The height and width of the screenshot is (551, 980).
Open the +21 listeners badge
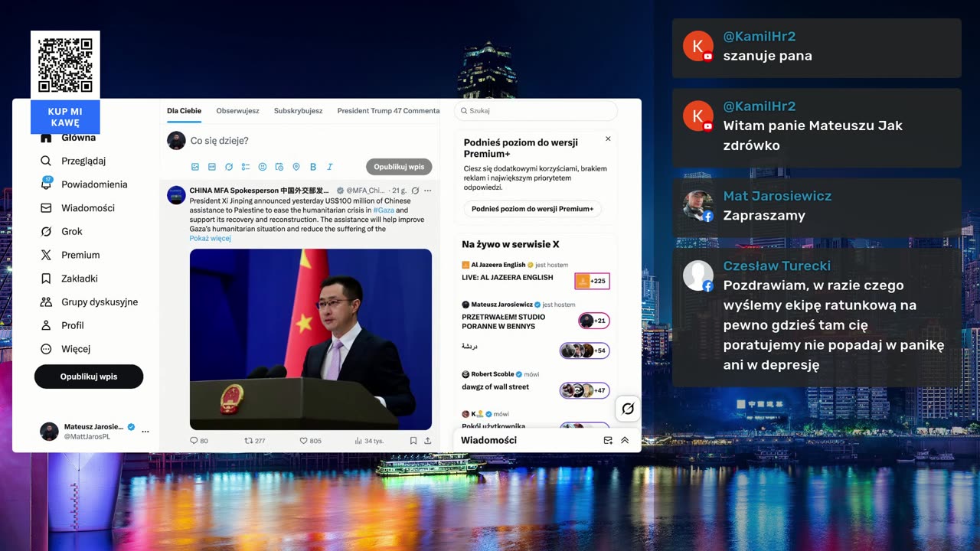[x=594, y=321]
